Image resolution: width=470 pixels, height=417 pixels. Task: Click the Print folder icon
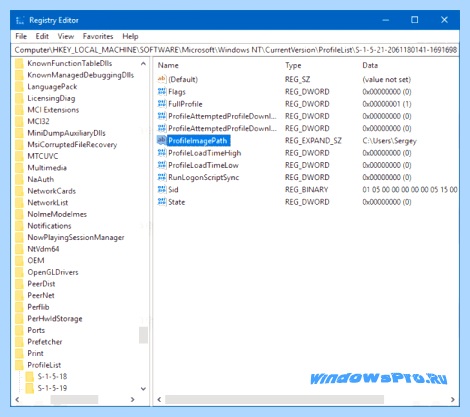click(19, 353)
